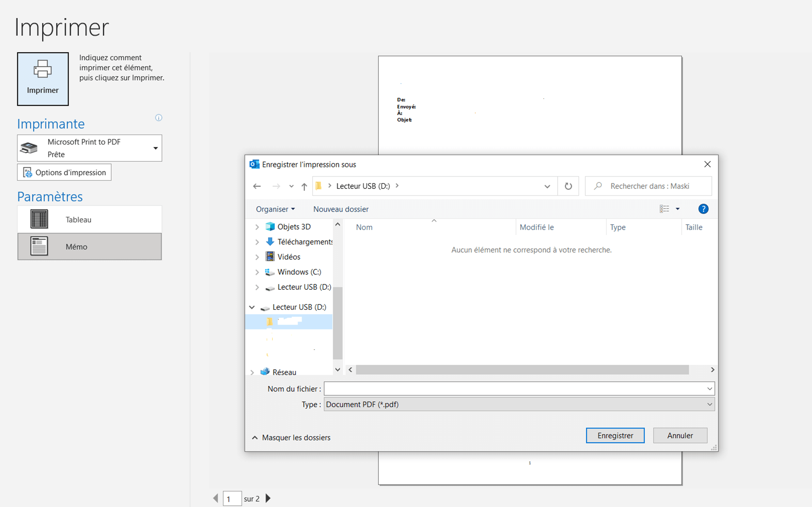
Task: Navigate back using the back arrow
Action: point(257,186)
